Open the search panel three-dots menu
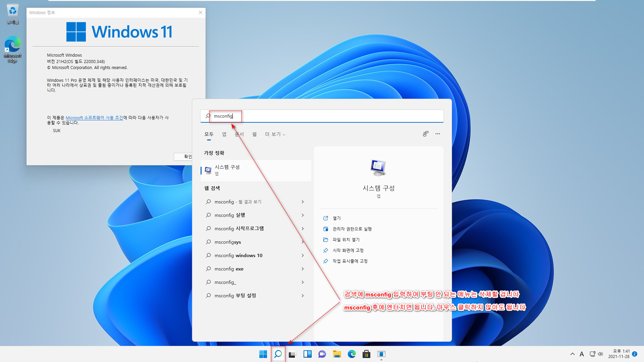 click(x=438, y=134)
